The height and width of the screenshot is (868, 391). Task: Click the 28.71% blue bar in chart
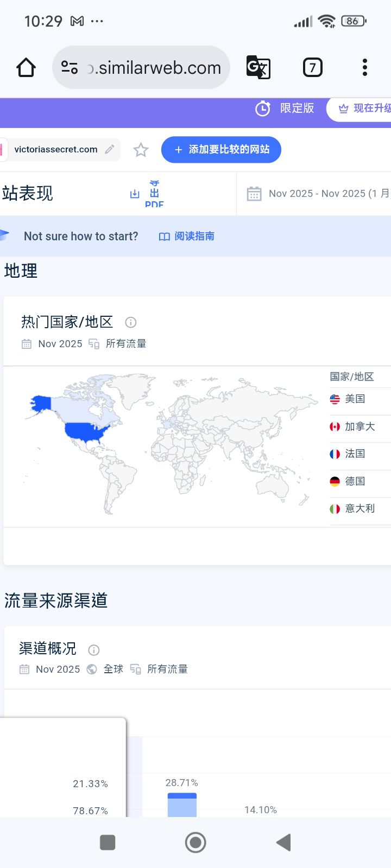[x=182, y=805]
